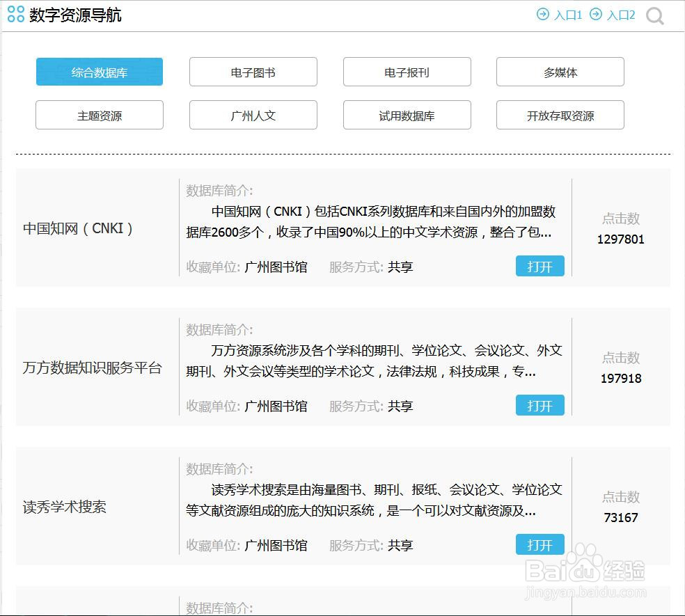Click the arrow icon beside 入口1
This screenshot has width=685, height=616.
tap(542, 15)
